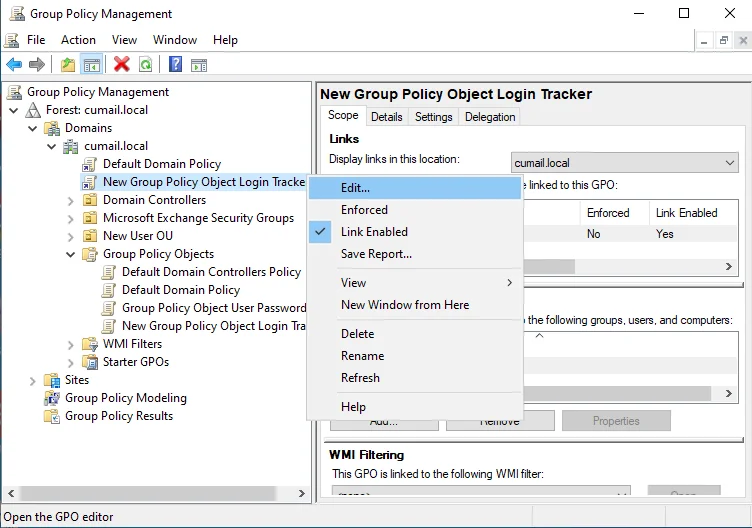This screenshot has height=528, width=752.
Task: Toggle Enforced in the context menu
Action: coord(415,210)
